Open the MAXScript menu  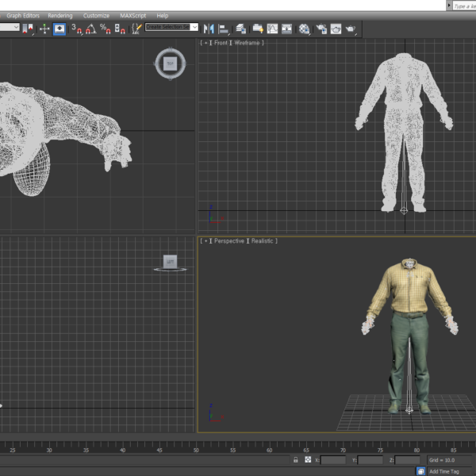[132, 15]
